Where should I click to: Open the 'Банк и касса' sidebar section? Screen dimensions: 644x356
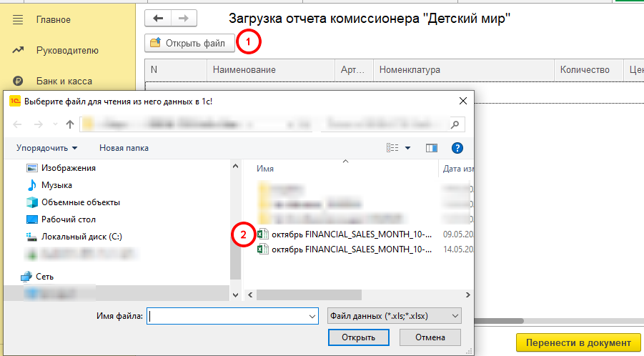64,81
